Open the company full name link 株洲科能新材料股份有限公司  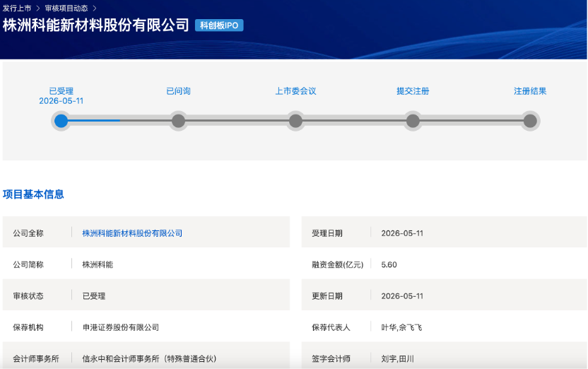[x=132, y=233]
